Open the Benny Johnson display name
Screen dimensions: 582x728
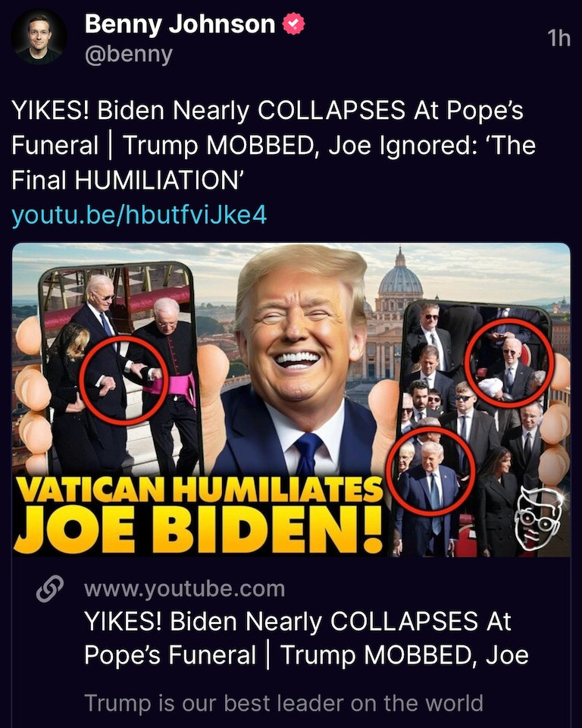[180, 24]
